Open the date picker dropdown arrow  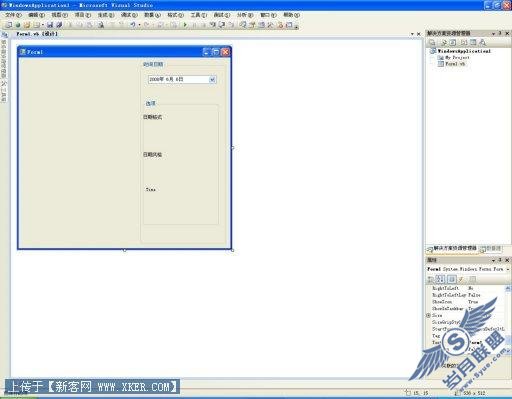[212, 79]
